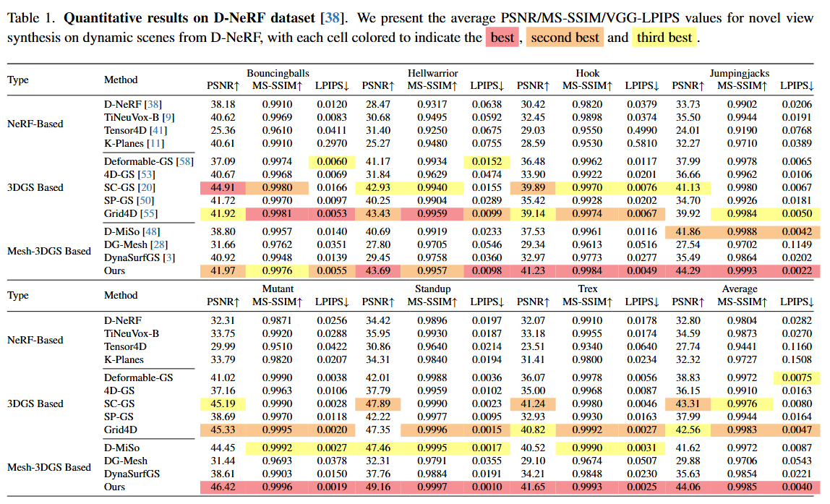
Task: Click the Average column group header
Action: pos(739,289)
